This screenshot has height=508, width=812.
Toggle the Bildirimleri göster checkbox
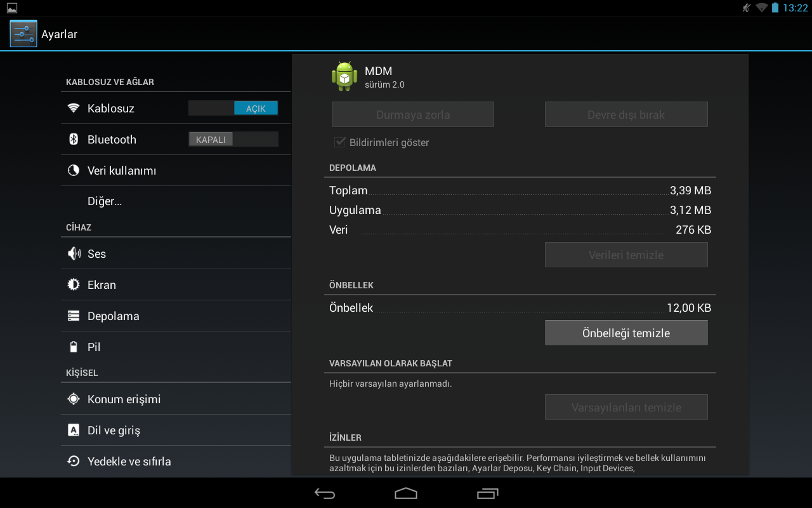[339, 142]
